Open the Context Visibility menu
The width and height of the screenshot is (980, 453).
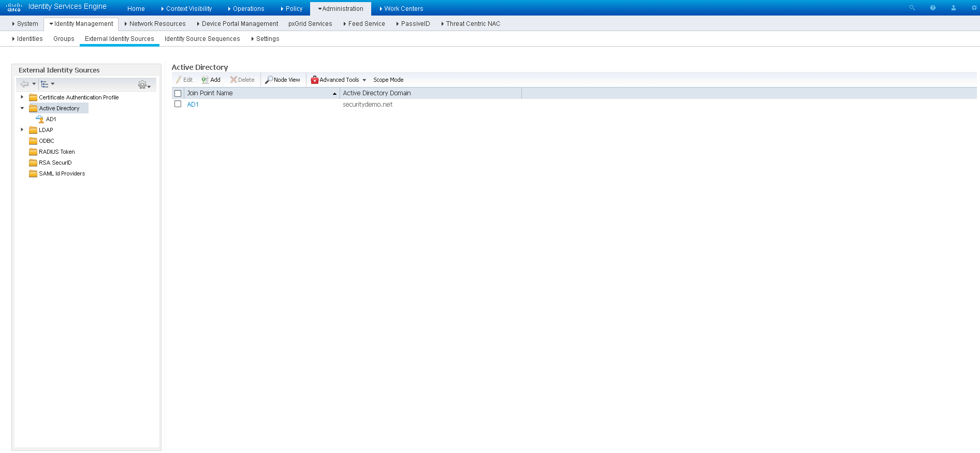pos(186,9)
